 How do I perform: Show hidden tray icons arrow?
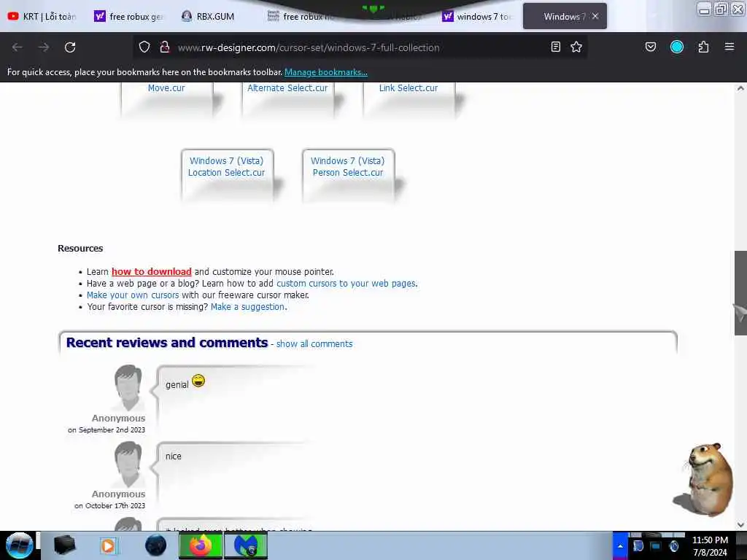(x=620, y=546)
